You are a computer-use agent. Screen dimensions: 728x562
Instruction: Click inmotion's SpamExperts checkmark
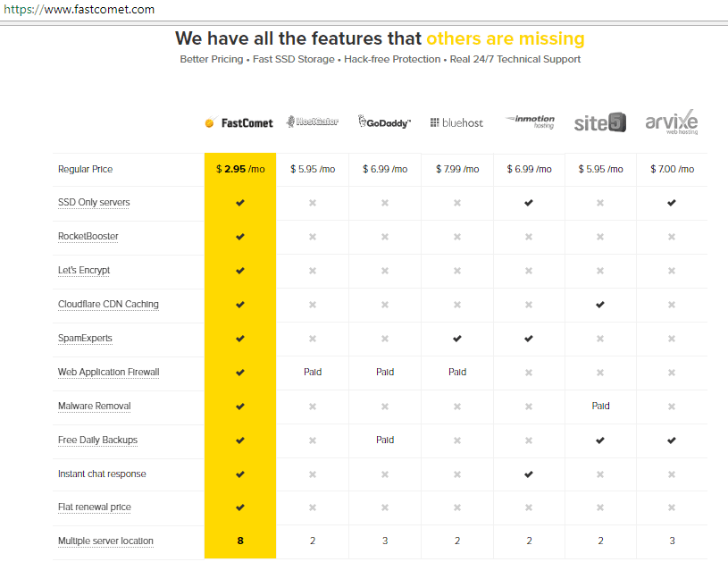pyautogui.click(x=528, y=338)
